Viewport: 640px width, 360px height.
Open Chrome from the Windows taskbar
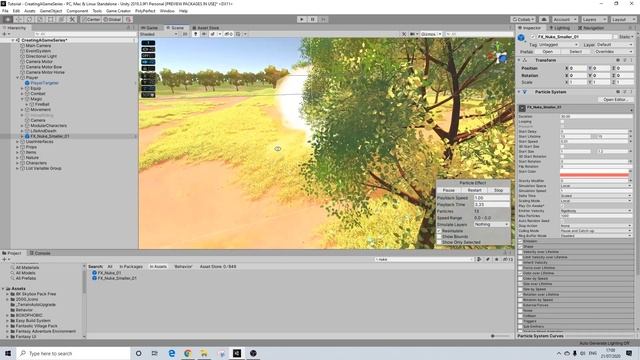pyautogui.click(x=188, y=353)
